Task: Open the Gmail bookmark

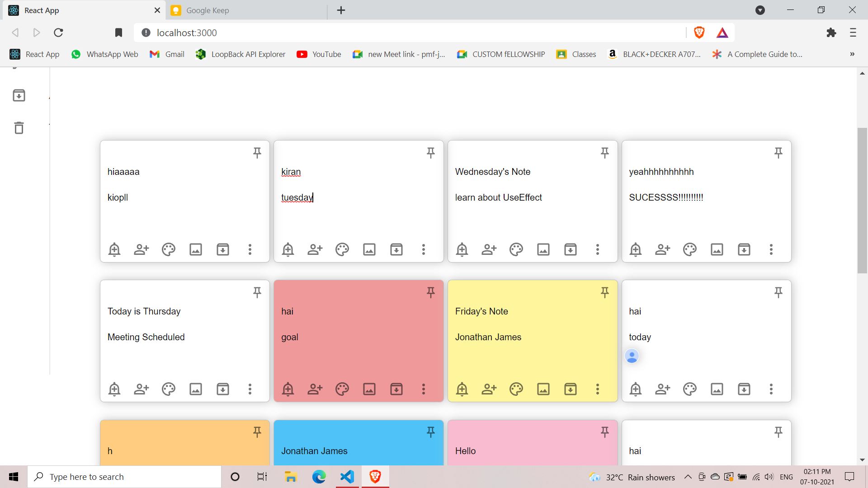Action: click(x=166, y=54)
